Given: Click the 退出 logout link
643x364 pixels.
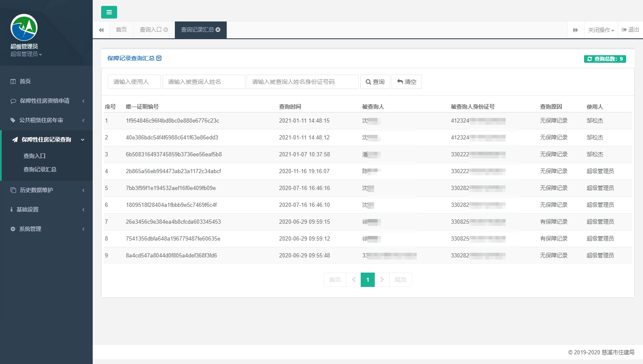Looking at the screenshot, I should [x=630, y=30].
